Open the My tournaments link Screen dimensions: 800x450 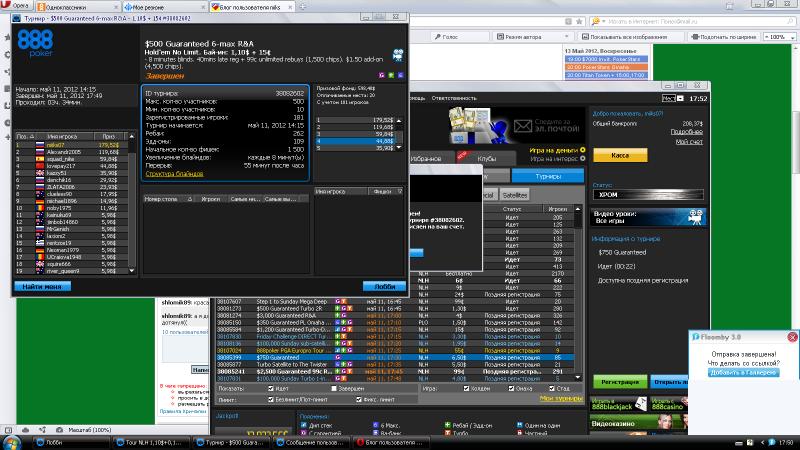(x=561, y=398)
